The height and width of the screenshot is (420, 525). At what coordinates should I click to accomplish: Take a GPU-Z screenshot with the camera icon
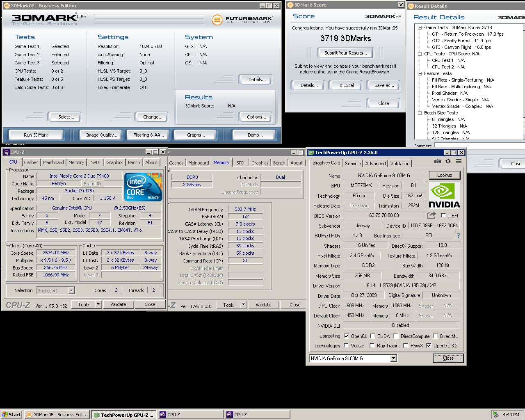point(438,162)
